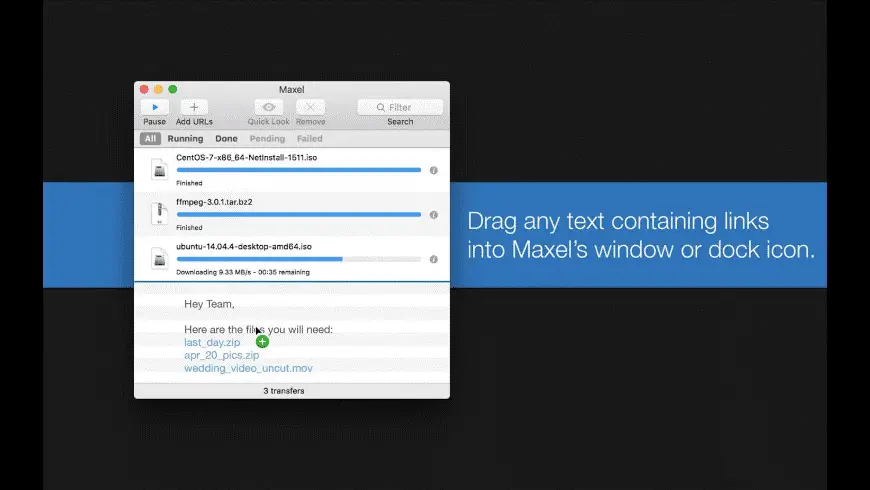Click the apr_20_pics.zip link
The width and height of the screenshot is (870, 490).
coord(221,355)
